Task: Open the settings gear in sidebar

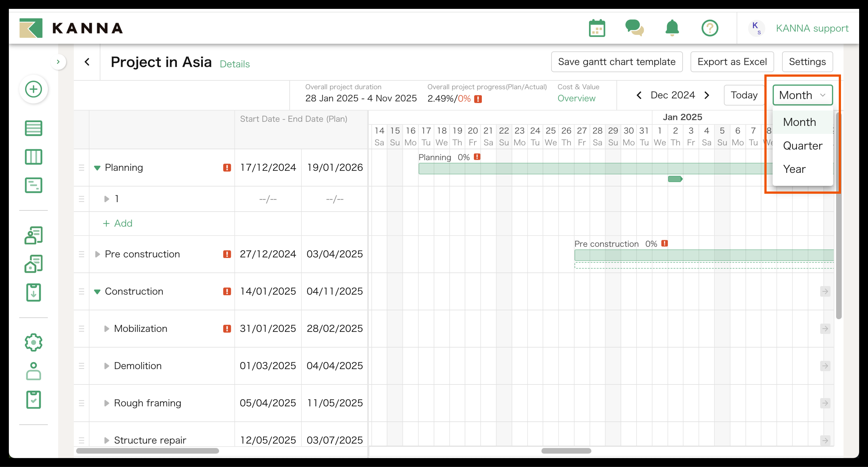Action: coord(33,342)
